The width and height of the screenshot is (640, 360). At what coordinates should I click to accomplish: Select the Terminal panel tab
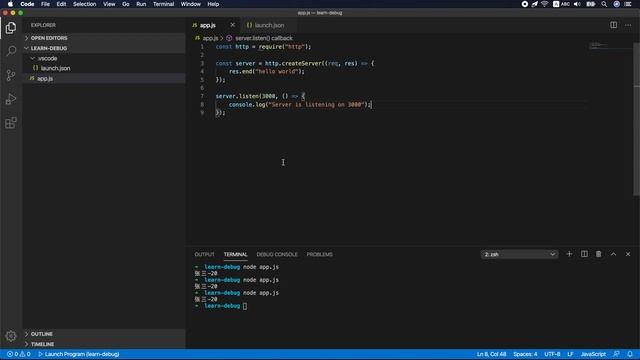(x=236, y=254)
